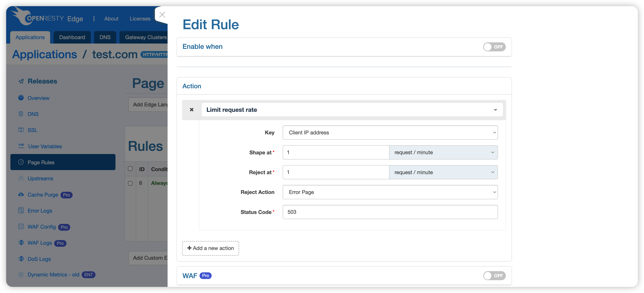644x293 pixels.
Task: Remove the Limit request rate action
Action: coord(191,110)
